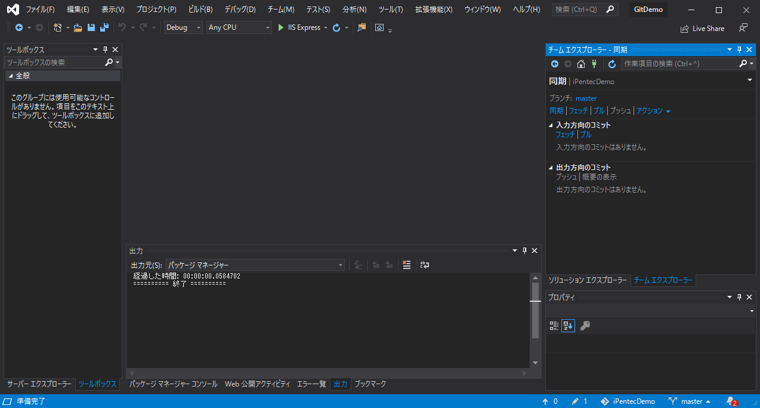This screenshot has width=760, height=408.
Task: Click the Undo arrow in toolbar
Action: coord(122,28)
